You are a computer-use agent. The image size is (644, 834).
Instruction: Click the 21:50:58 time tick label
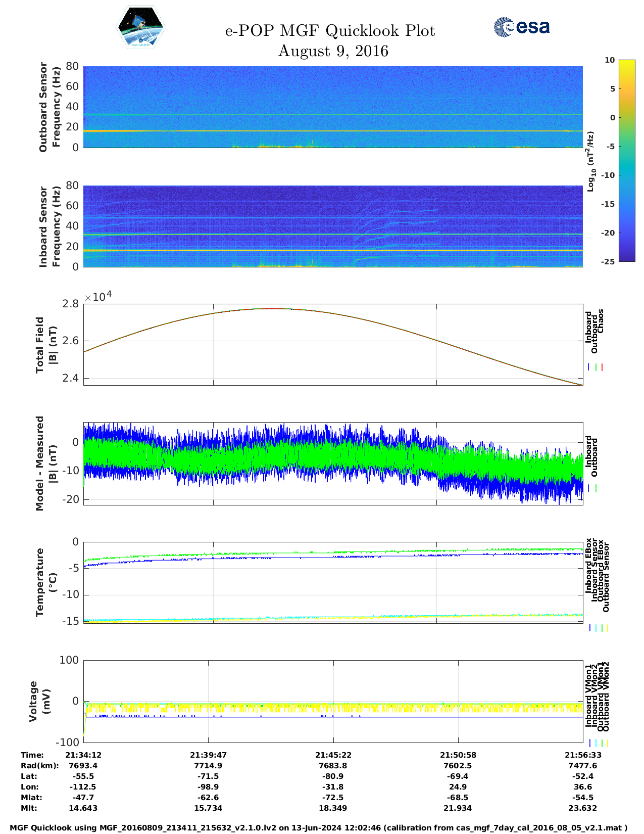[458, 755]
